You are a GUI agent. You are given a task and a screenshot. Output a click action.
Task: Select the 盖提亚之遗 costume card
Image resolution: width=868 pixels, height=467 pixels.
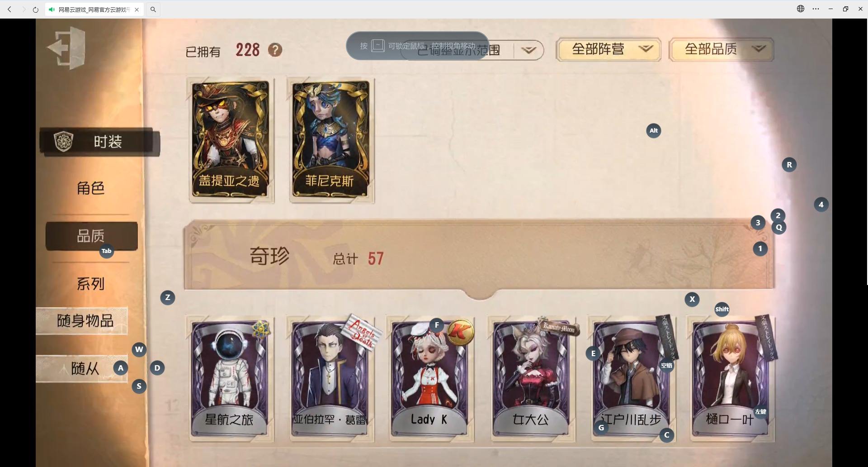(x=231, y=139)
